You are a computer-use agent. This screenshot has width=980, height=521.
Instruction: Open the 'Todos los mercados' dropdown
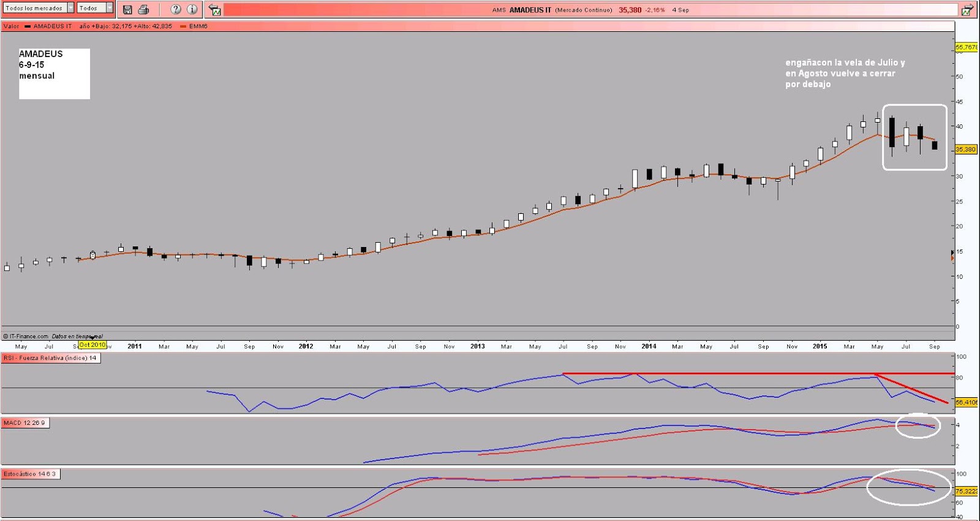click(39, 8)
